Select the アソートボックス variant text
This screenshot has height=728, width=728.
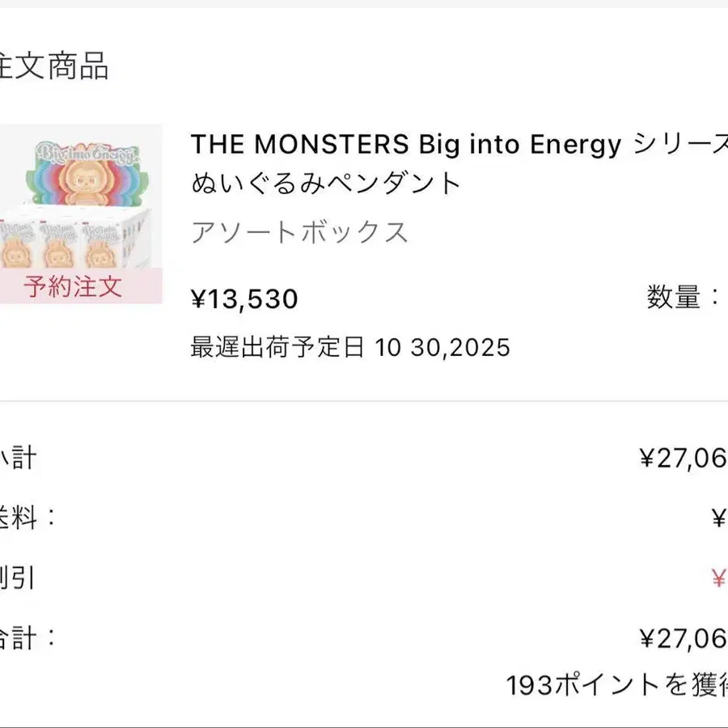point(300,232)
